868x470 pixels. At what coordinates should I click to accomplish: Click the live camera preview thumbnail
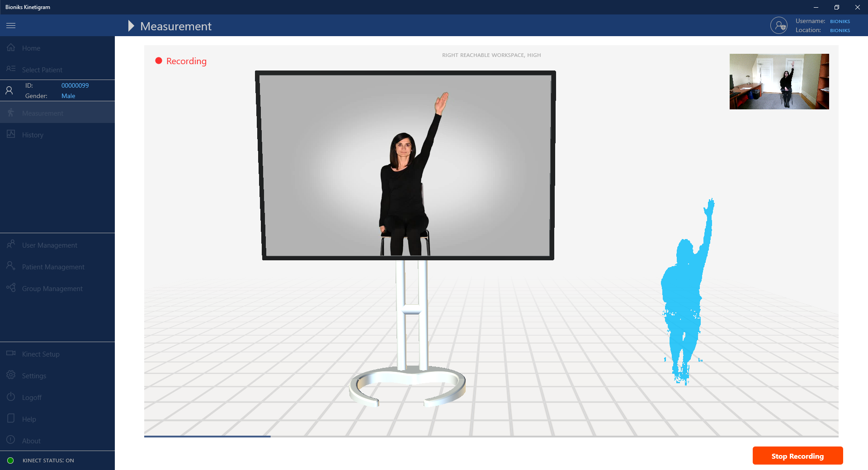pyautogui.click(x=779, y=81)
